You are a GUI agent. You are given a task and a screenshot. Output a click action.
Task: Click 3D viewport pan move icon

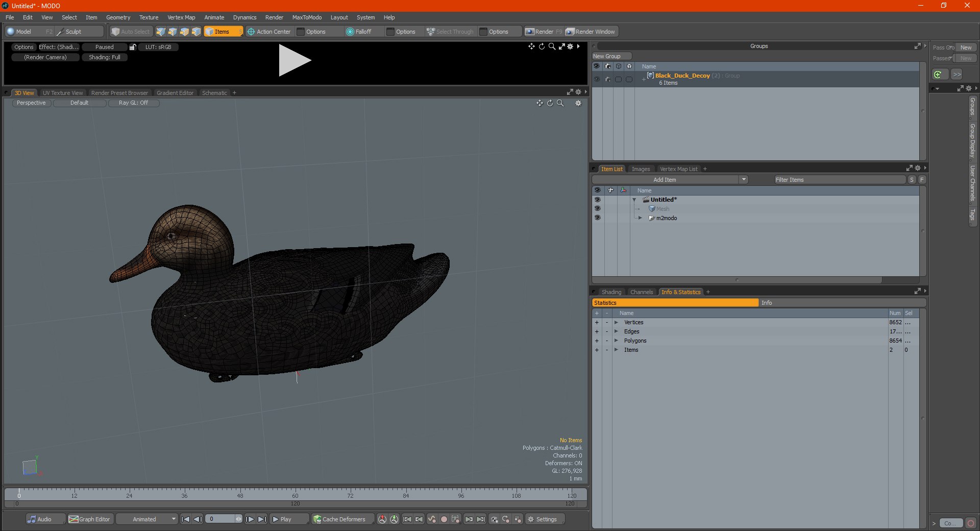coord(540,103)
